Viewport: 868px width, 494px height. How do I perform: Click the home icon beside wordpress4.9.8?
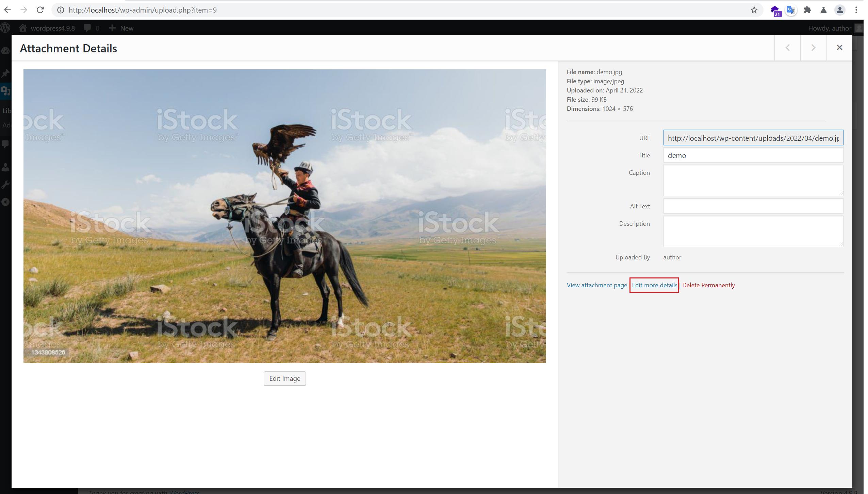[23, 28]
